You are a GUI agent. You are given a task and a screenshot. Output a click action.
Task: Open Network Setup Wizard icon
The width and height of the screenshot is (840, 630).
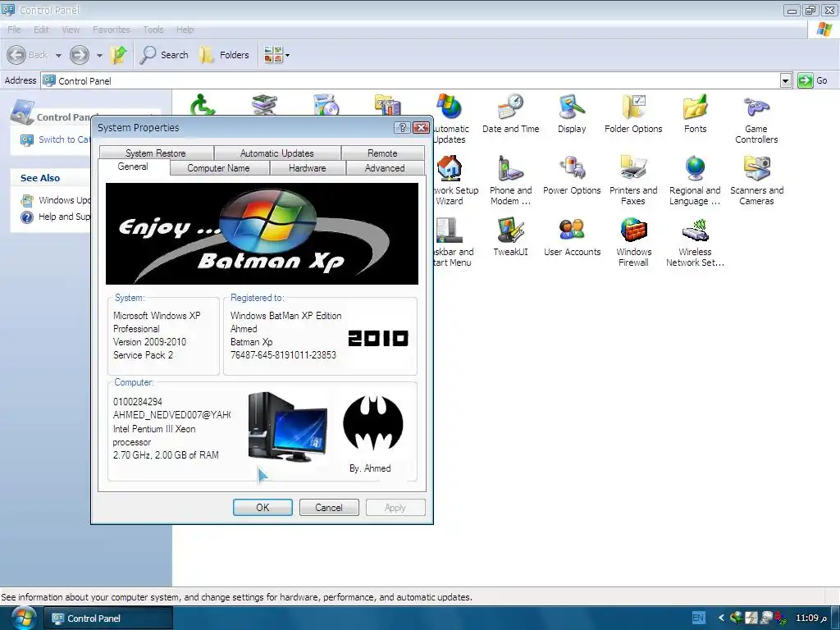click(x=455, y=180)
